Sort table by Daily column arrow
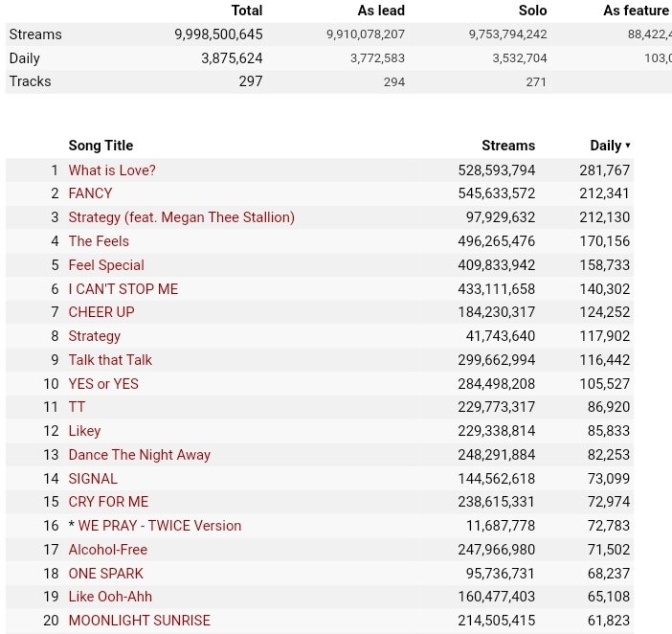 click(628, 146)
